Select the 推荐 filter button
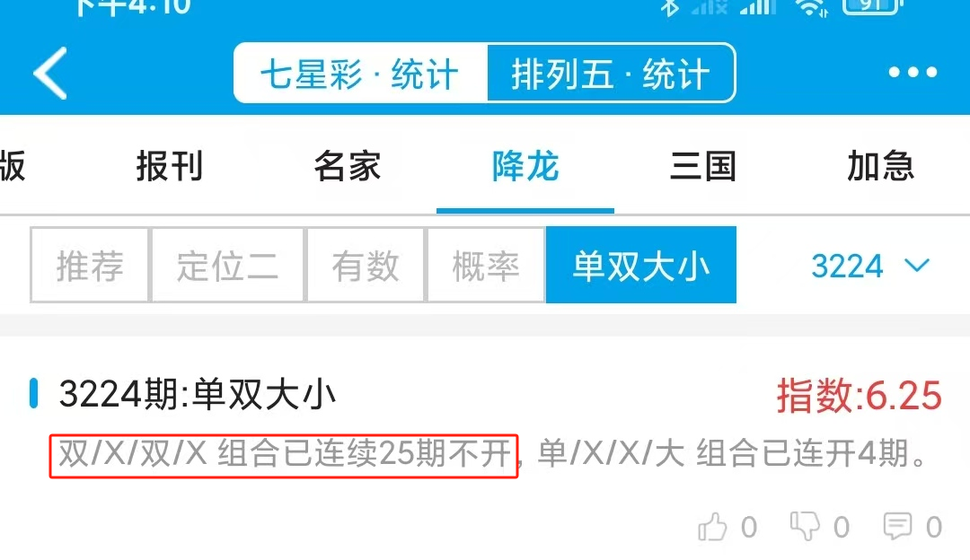 click(x=90, y=265)
